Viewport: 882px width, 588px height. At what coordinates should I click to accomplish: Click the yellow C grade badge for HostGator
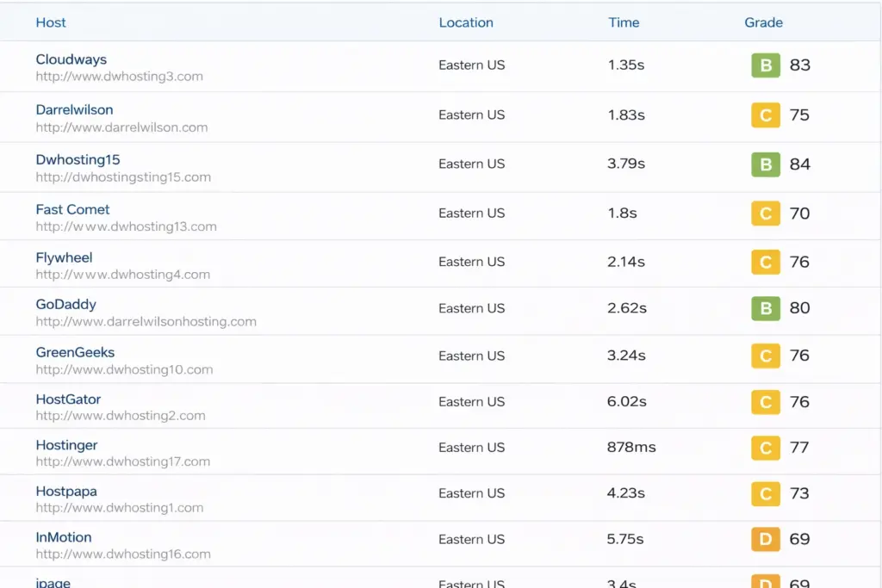(765, 402)
